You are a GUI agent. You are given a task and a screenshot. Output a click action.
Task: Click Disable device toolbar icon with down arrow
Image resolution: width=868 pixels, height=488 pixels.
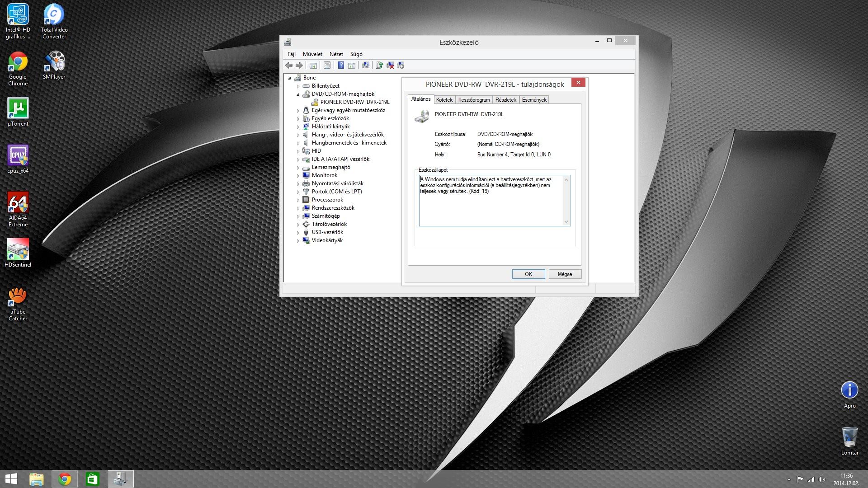(x=400, y=66)
